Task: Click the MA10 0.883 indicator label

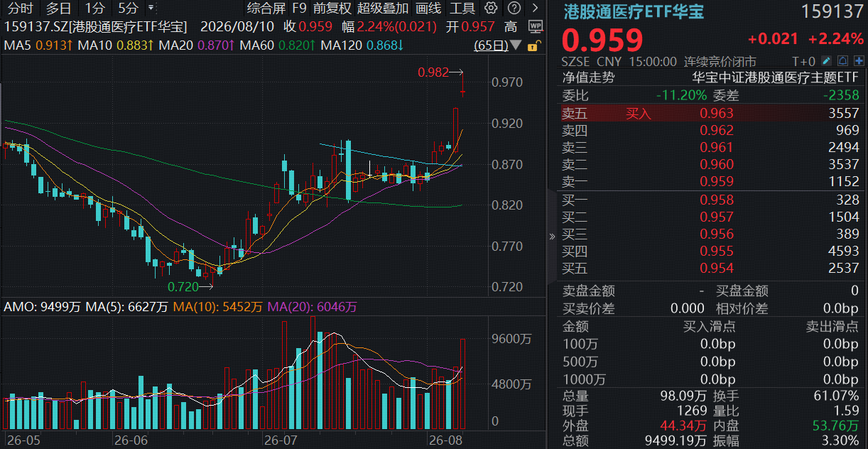Action: tap(116, 45)
